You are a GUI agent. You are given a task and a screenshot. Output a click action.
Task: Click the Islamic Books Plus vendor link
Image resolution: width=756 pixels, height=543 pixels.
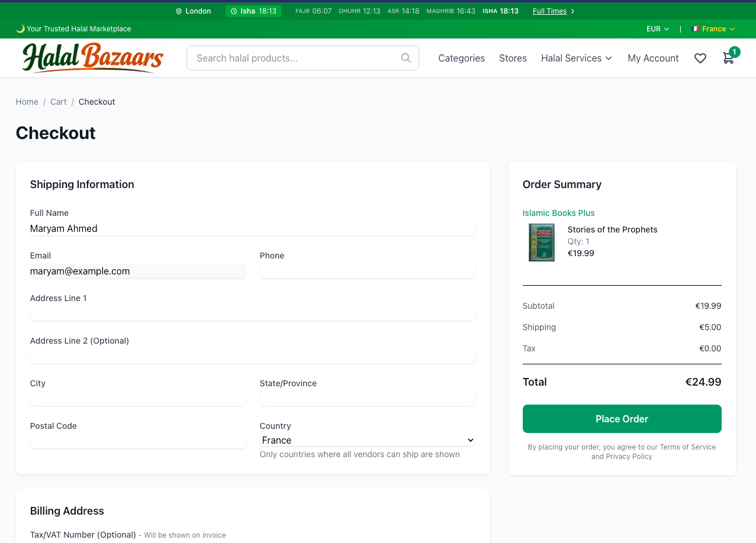pyautogui.click(x=558, y=213)
